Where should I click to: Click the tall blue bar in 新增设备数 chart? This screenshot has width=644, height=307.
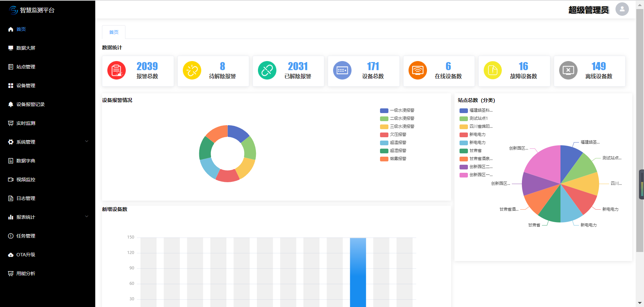[x=358, y=272]
